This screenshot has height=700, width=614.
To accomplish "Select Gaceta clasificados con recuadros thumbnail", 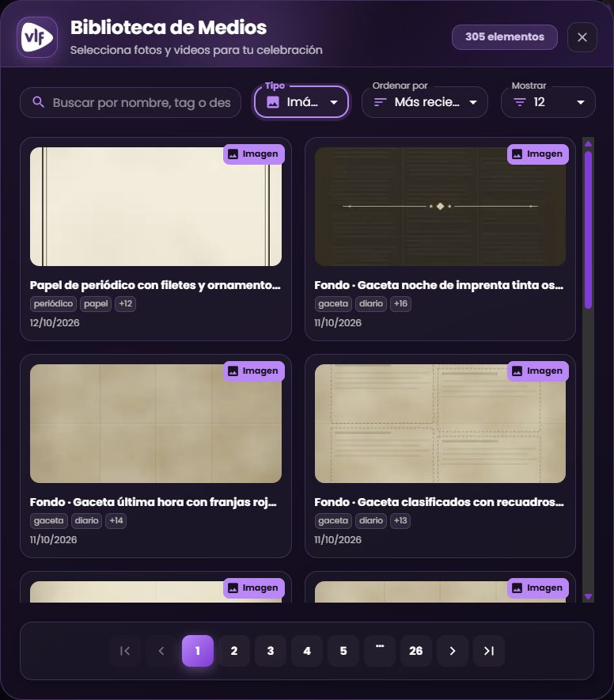I will (440, 424).
